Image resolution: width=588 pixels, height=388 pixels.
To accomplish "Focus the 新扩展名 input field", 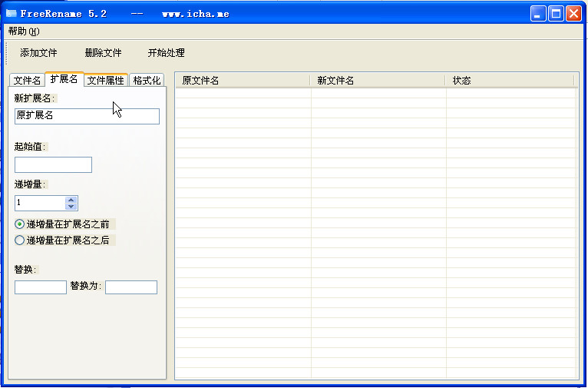I will 87,116.
